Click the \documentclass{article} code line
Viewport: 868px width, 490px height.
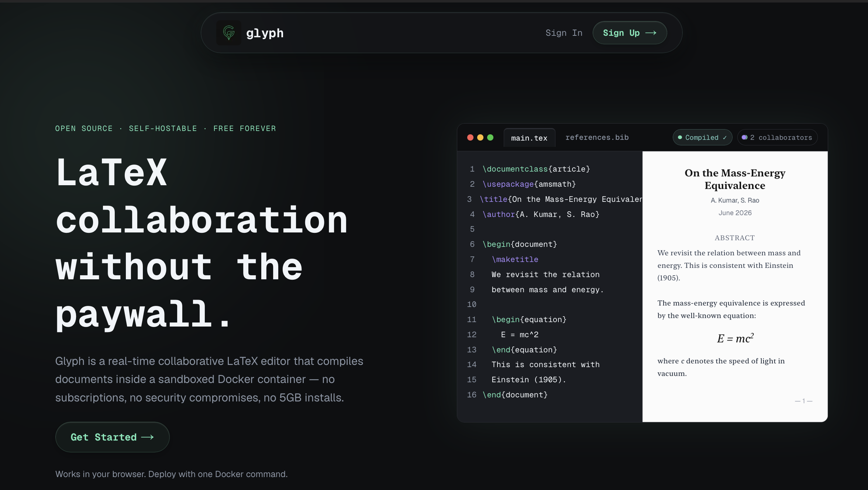pyautogui.click(x=536, y=169)
